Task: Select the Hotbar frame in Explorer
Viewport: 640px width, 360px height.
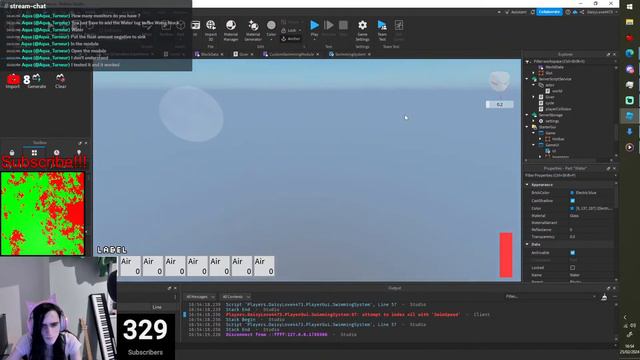Action: coord(558,139)
